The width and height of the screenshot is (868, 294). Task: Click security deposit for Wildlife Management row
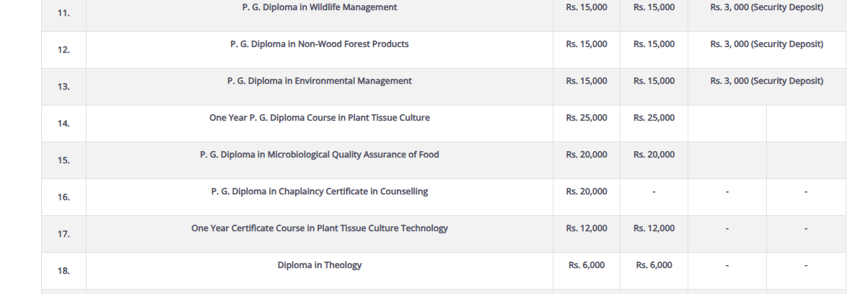point(766,7)
